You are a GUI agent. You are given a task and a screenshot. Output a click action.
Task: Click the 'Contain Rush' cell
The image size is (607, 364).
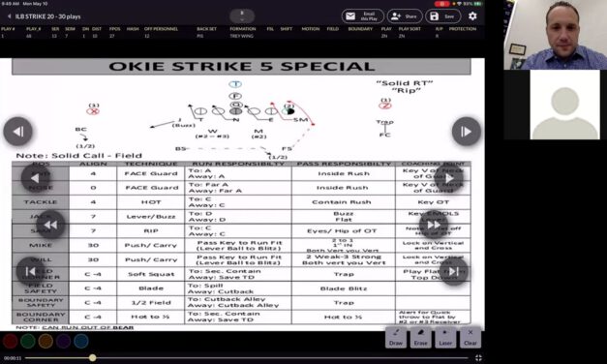(x=344, y=202)
